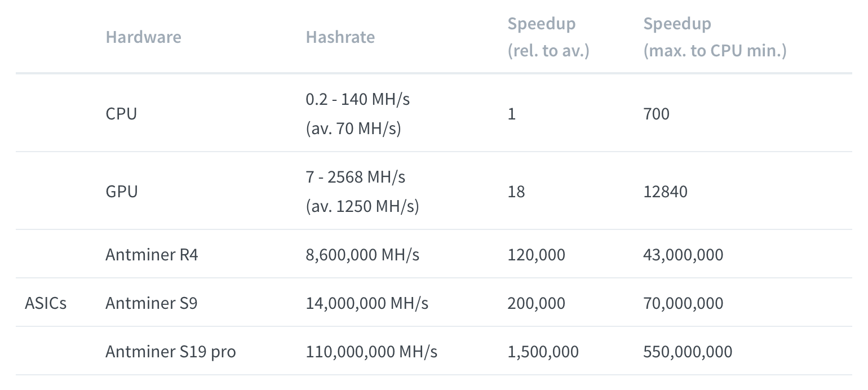
Task: Click the 550,000,000 speedup value
Action: (x=688, y=352)
